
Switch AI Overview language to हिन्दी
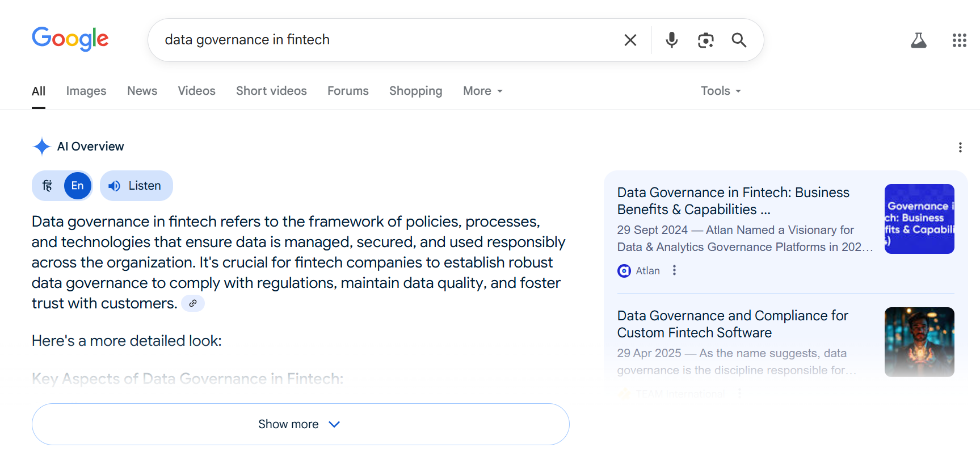click(48, 185)
